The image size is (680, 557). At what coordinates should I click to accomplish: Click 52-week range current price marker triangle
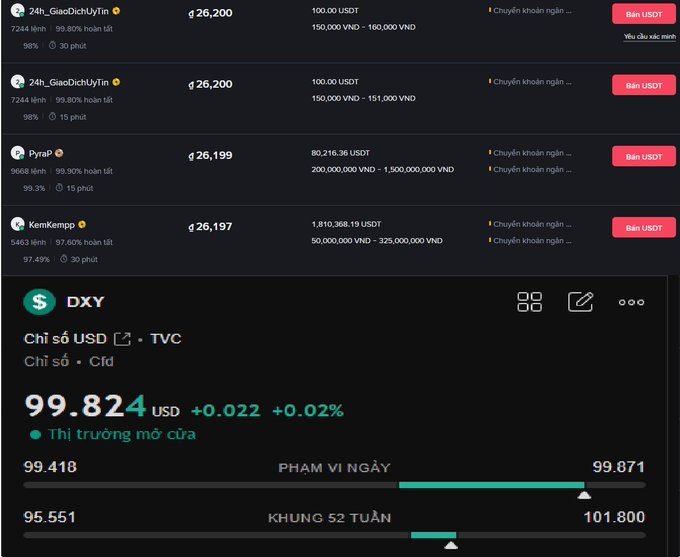pos(451,545)
